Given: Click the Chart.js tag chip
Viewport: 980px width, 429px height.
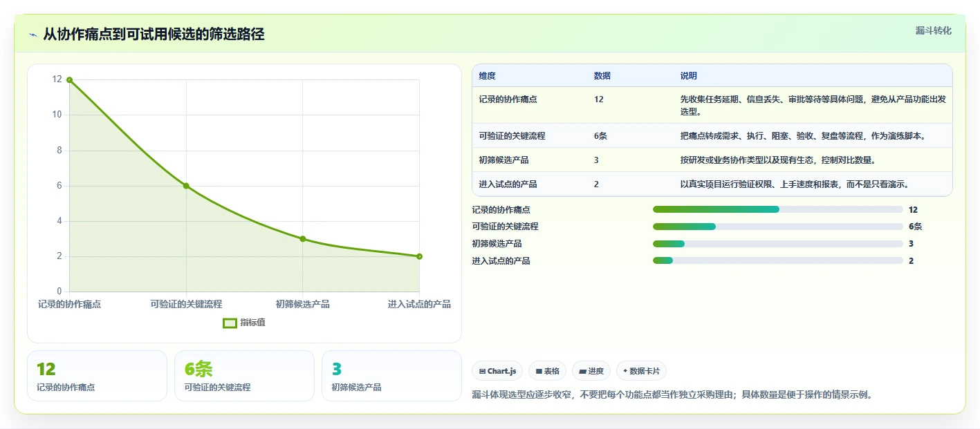Looking at the screenshot, I should pyautogui.click(x=497, y=371).
